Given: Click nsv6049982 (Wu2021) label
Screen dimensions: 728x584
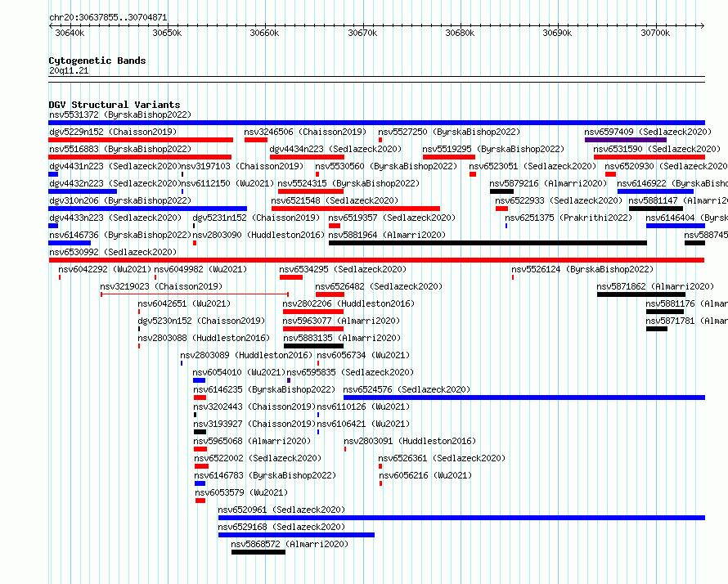Looking at the screenshot, I should tap(200, 269).
